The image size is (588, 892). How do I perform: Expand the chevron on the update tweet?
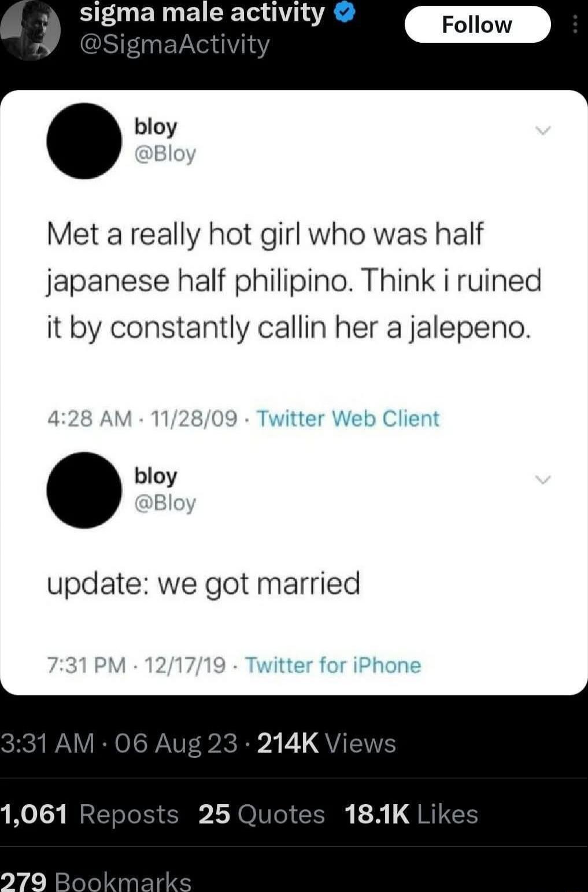coord(543,479)
